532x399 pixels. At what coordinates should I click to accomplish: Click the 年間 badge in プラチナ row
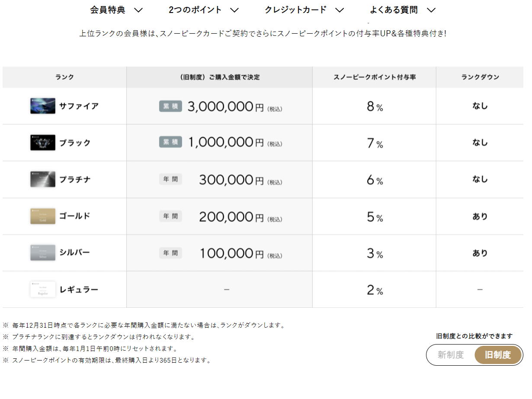[171, 179]
